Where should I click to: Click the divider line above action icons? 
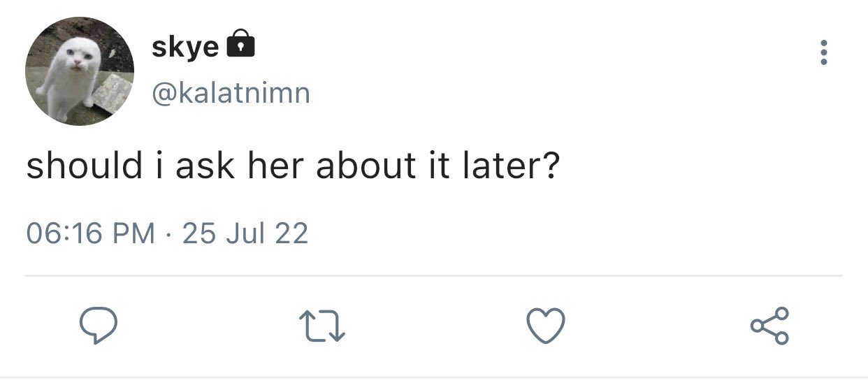tap(434, 276)
